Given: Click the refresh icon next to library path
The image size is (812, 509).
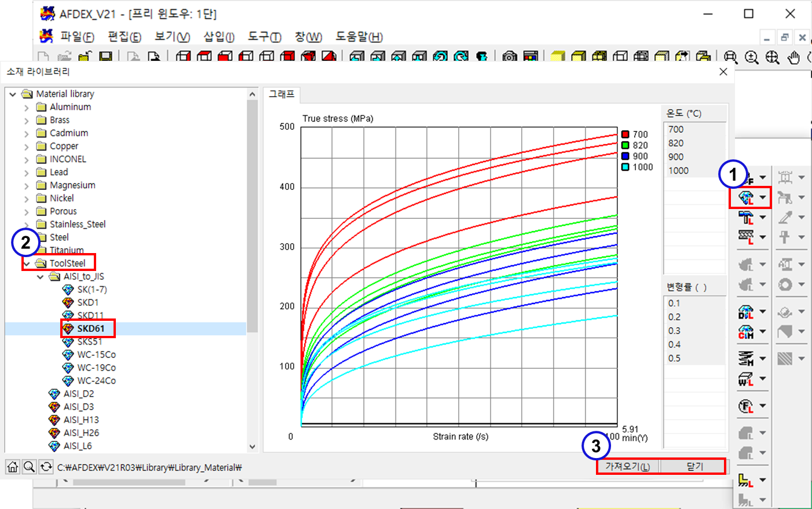Looking at the screenshot, I should pyautogui.click(x=46, y=467).
